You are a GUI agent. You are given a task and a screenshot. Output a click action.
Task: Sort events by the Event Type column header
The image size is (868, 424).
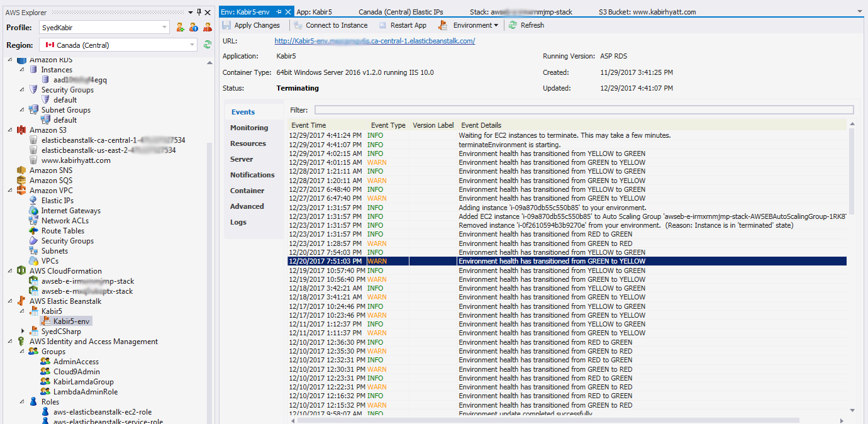[x=388, y=125]
